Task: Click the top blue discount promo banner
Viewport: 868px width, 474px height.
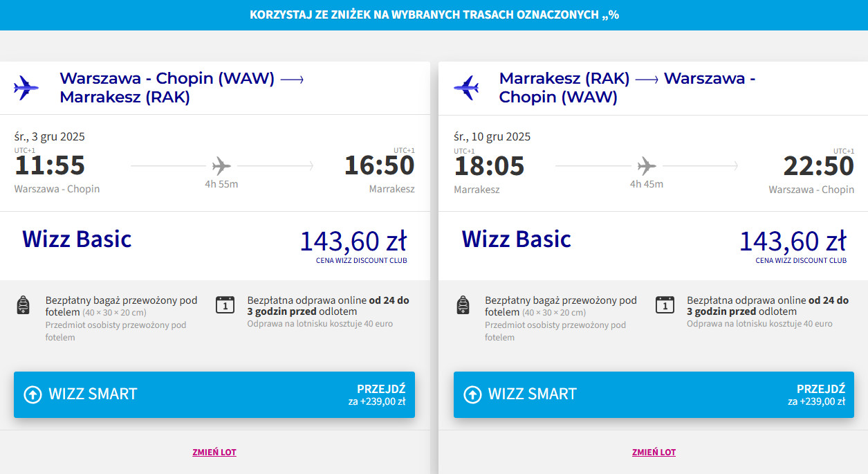Action: tap(434, 15)
